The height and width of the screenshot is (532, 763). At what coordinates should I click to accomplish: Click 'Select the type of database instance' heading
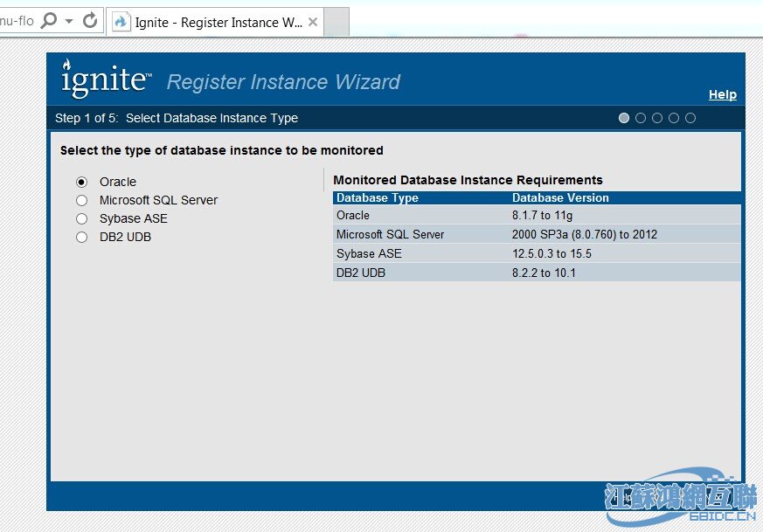point(221,151)
